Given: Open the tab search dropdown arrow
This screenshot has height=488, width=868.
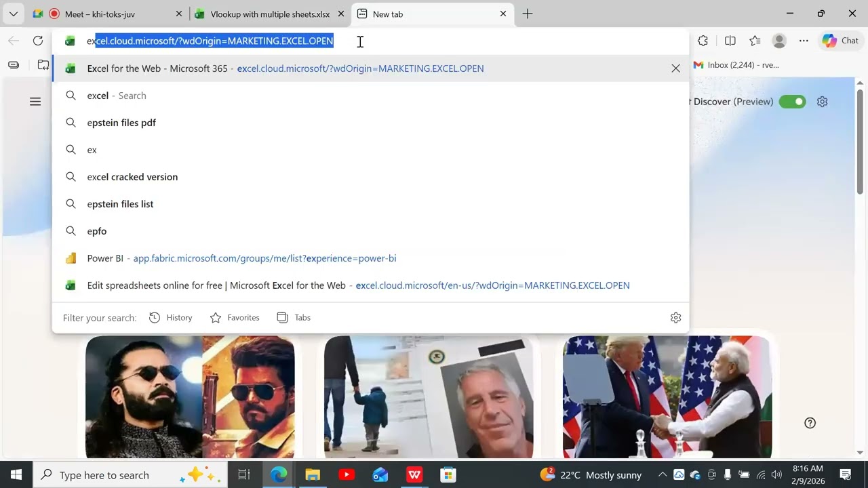Looking at the screenshot, I should click(14, 14).
